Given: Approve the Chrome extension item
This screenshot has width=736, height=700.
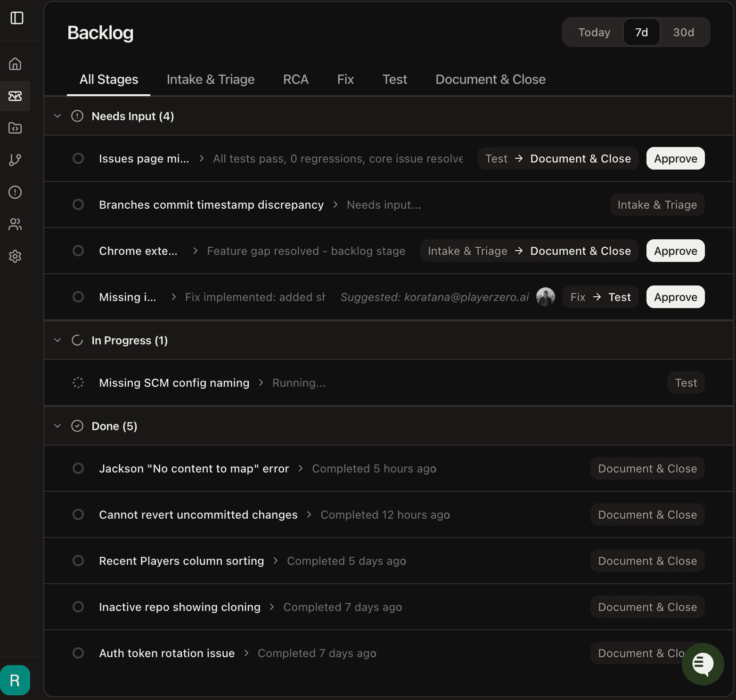Looking at the screenshot, I should [x=675, y=251].
